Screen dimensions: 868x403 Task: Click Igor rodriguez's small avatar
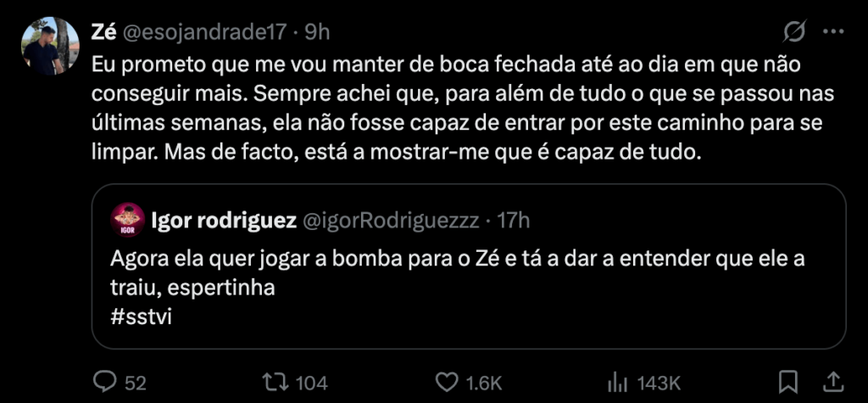127,221
